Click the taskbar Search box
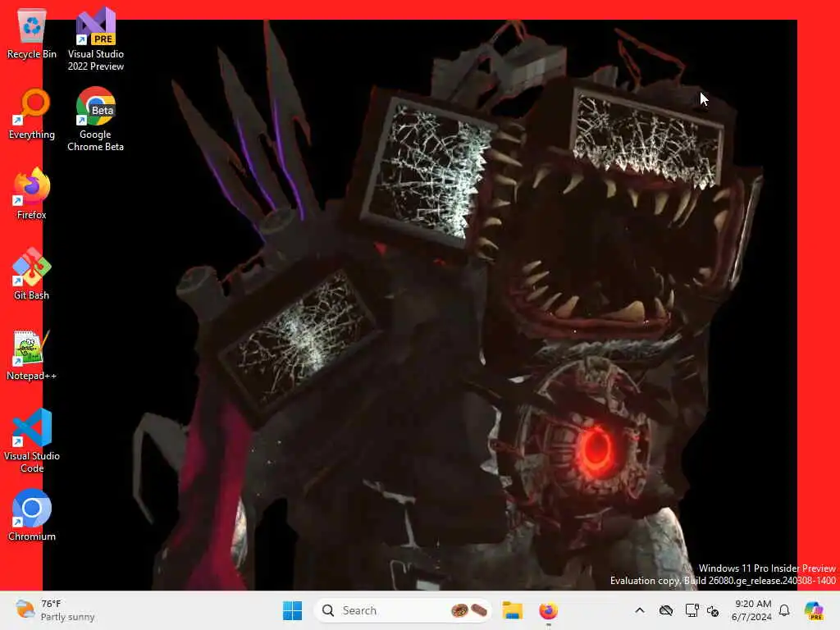 (403, 610)
